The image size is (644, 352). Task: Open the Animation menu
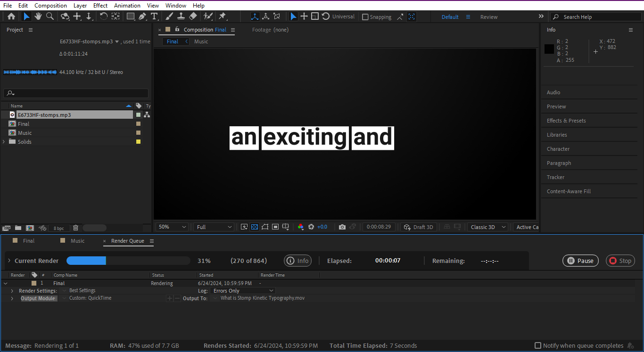(x=127, y=5)
